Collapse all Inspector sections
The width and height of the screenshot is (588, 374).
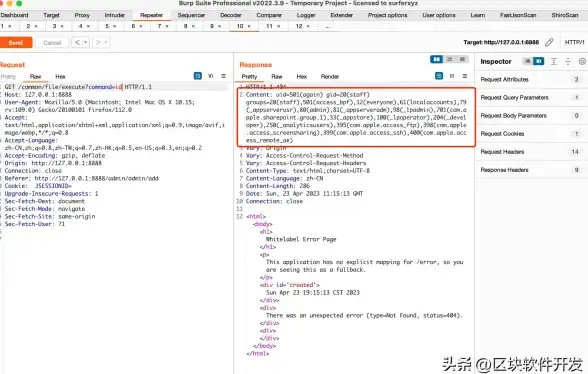point(568,62)
